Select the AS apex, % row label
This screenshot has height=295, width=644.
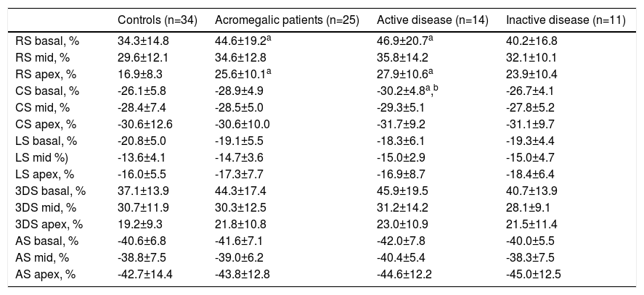pos(45,273)
